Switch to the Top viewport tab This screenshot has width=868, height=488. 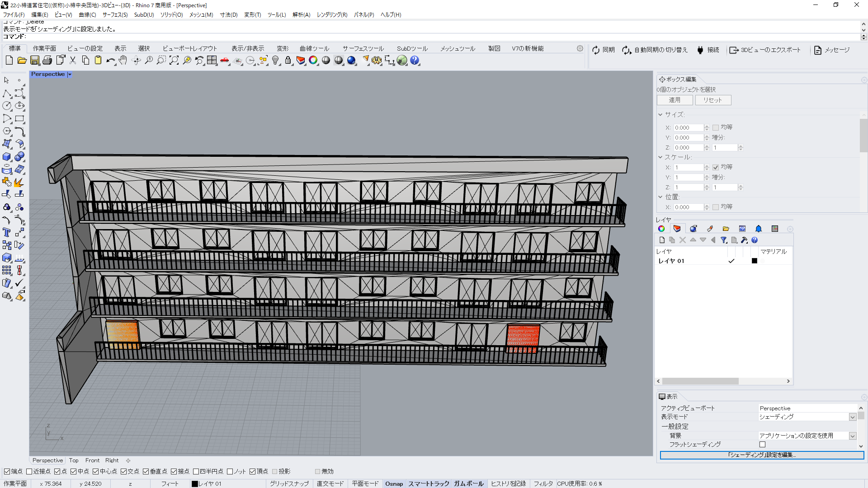click(74, 460)
